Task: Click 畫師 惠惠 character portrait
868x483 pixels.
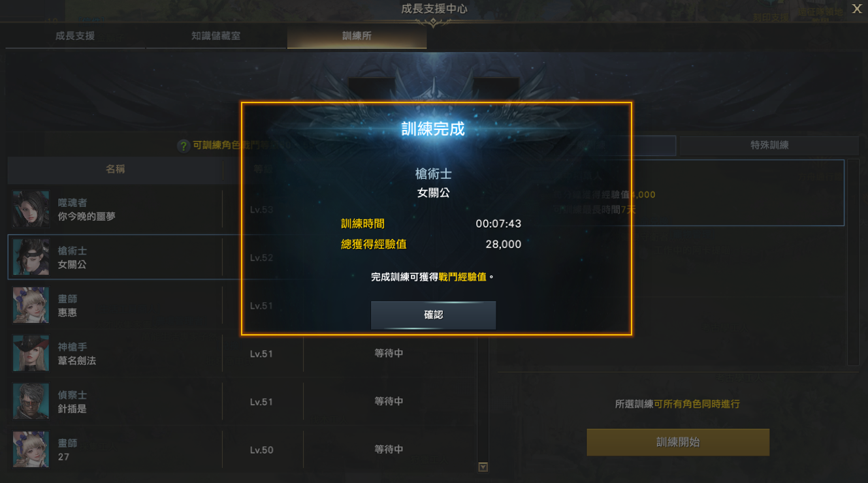Action: [x=31, y=305]
